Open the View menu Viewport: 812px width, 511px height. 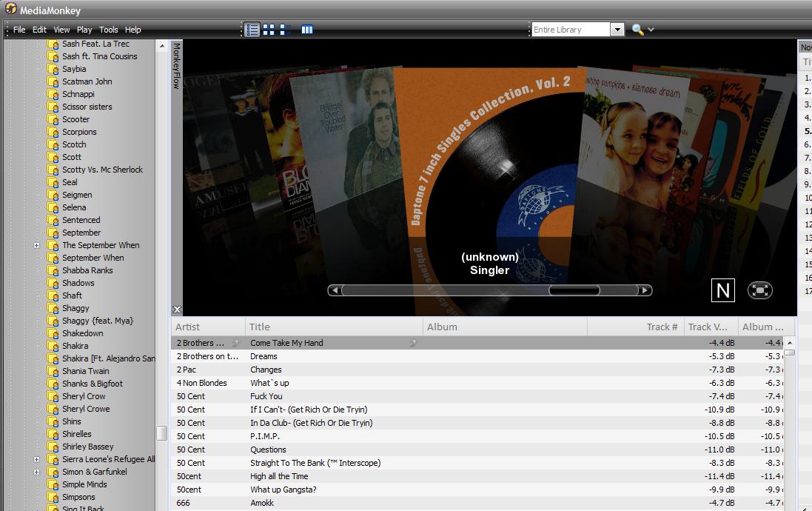61,30
